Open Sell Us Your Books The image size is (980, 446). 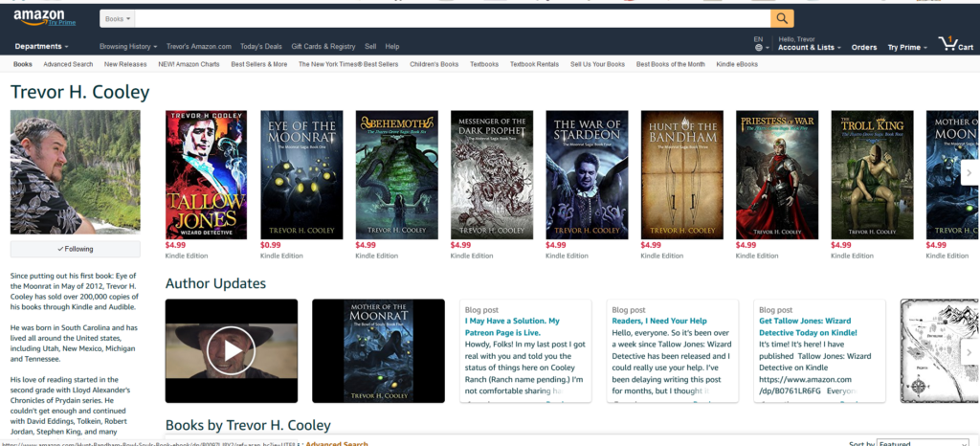coord(597,64)
